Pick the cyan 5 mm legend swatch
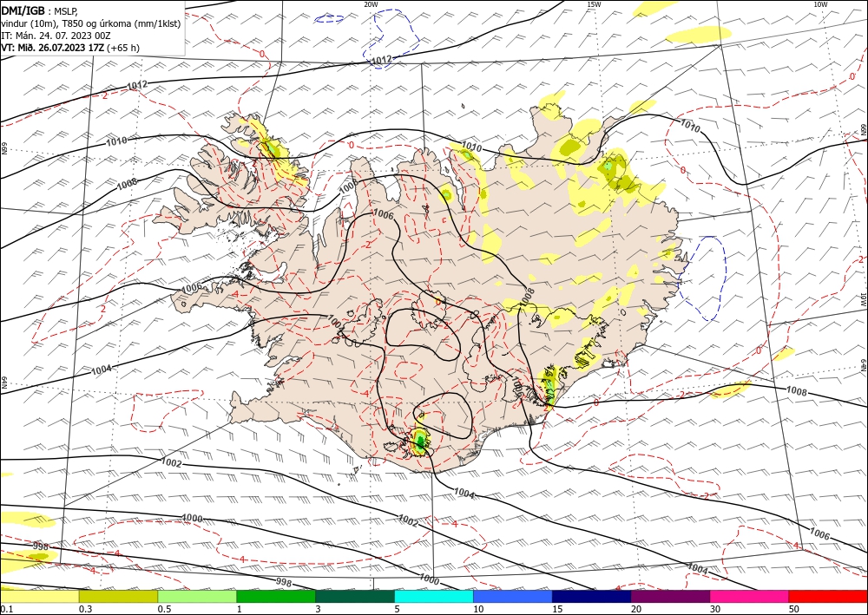 434,596
